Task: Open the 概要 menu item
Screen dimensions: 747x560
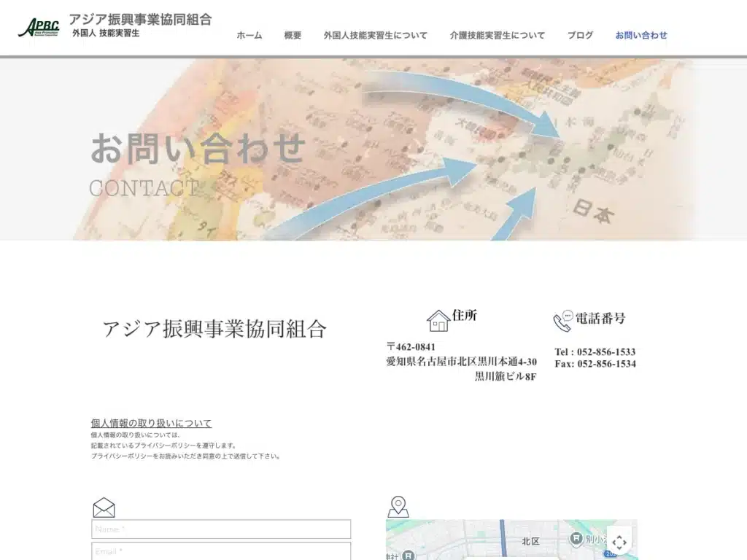Action: coord(293,35)
